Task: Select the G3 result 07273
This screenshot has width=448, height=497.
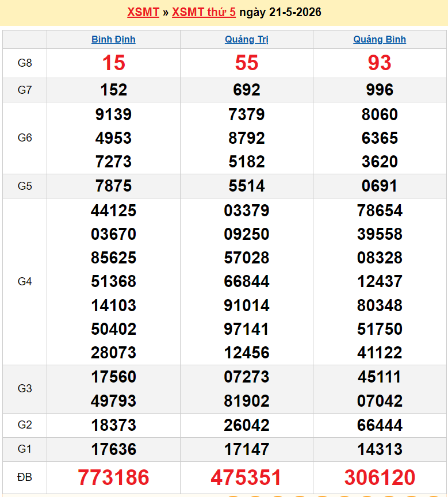Action: (247, 377)
